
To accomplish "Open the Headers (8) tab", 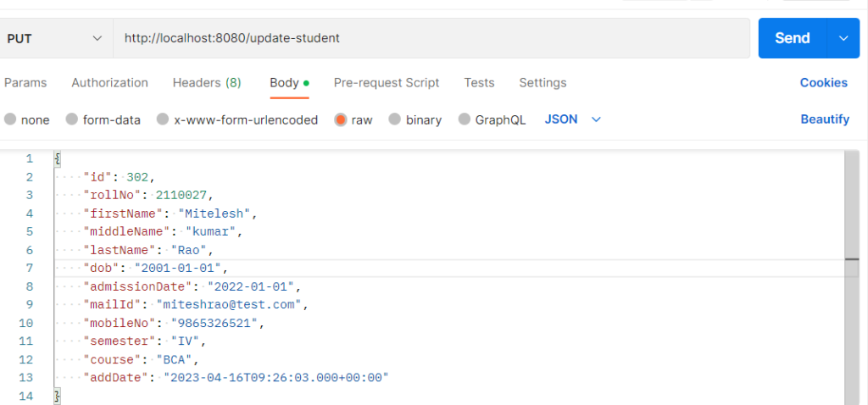I will (x=207, y=83).
